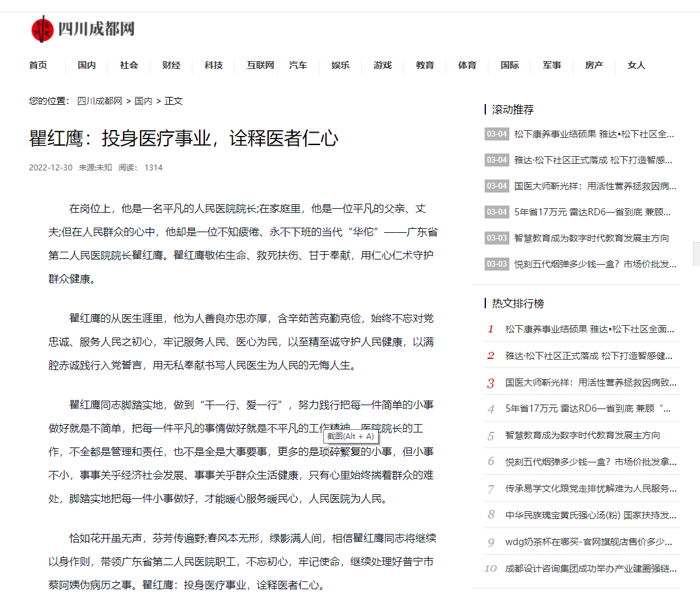The height and width of the screenshot is (599, 700).
Task: Open 滚动推荐 item 雅达·松下社区正式落成
Action: click(x=593, y=160)
